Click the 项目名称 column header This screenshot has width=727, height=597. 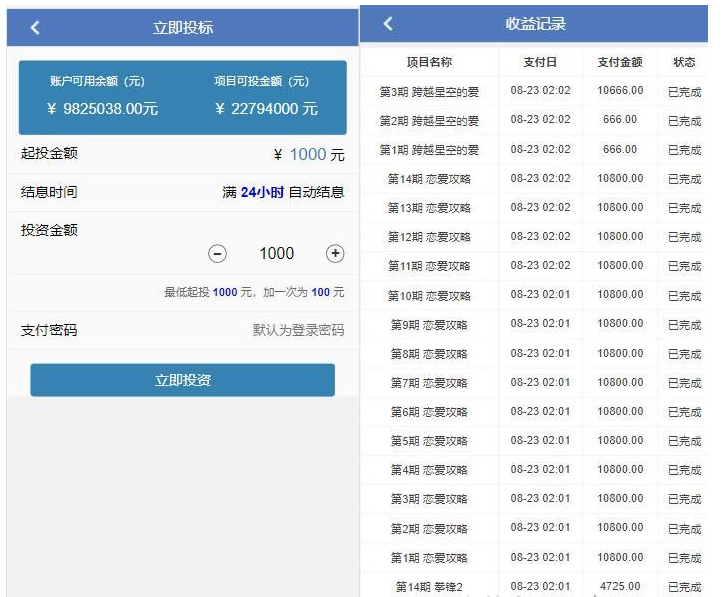tap(428, 62)
